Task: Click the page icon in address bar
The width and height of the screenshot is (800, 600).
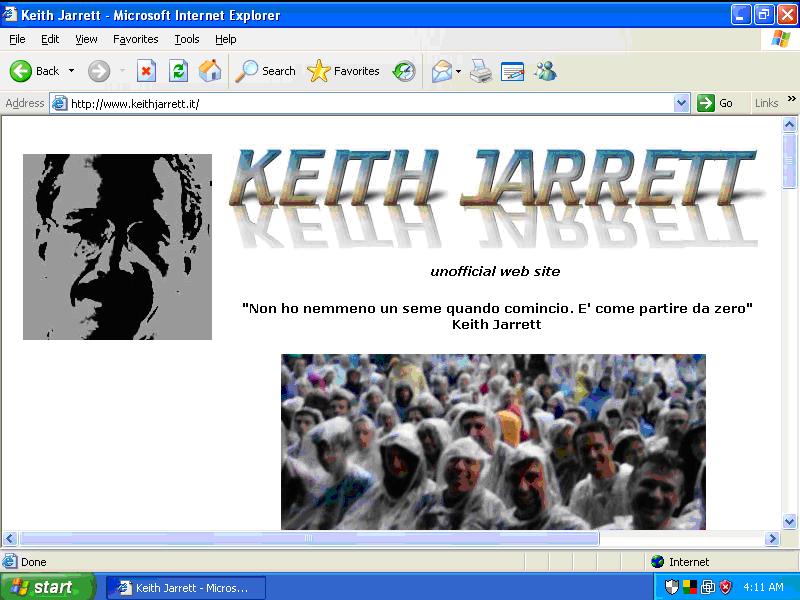Action: click(60, 104)
